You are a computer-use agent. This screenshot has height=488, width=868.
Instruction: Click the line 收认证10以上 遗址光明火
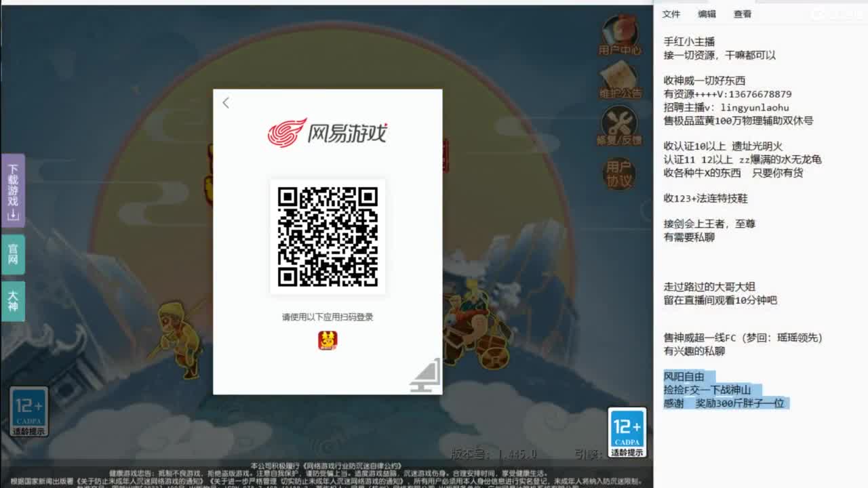click(x=723, y=146)
